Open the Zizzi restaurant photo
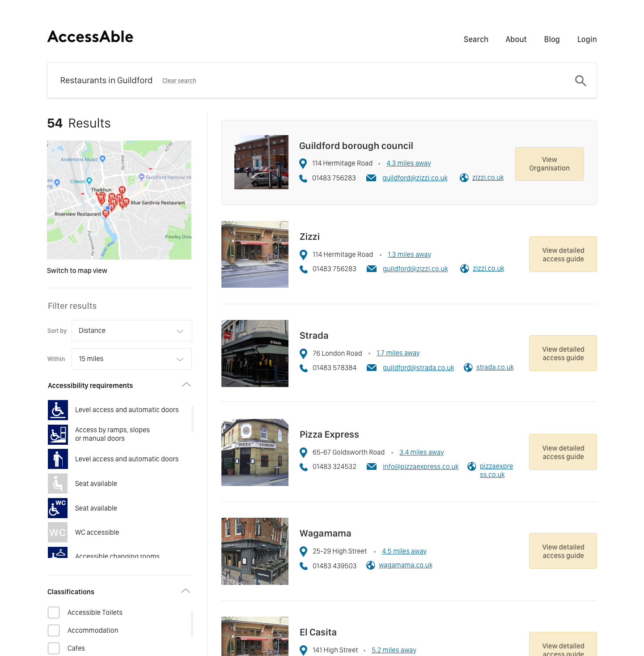 [255, 254]
